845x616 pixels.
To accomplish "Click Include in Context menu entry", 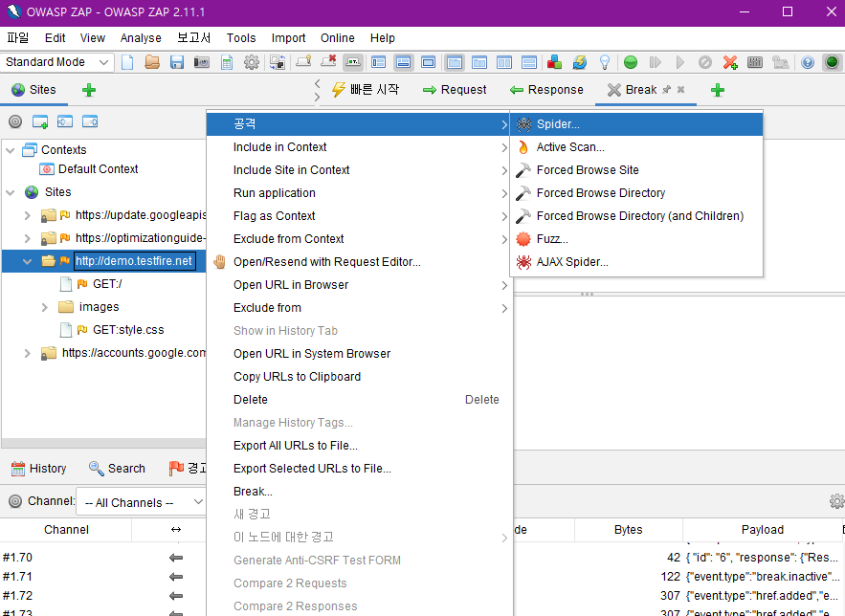I will click(x=360, y=147).
